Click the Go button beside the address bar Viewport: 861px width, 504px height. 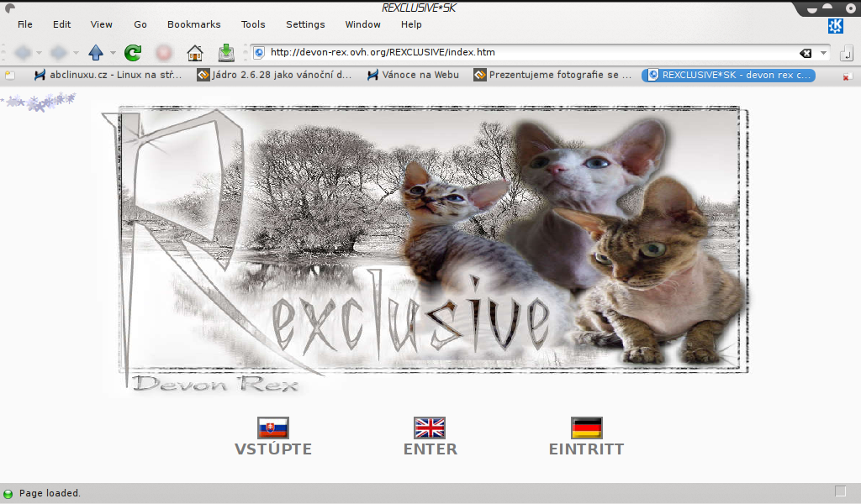pyautogui.click(x=846, y=53)
